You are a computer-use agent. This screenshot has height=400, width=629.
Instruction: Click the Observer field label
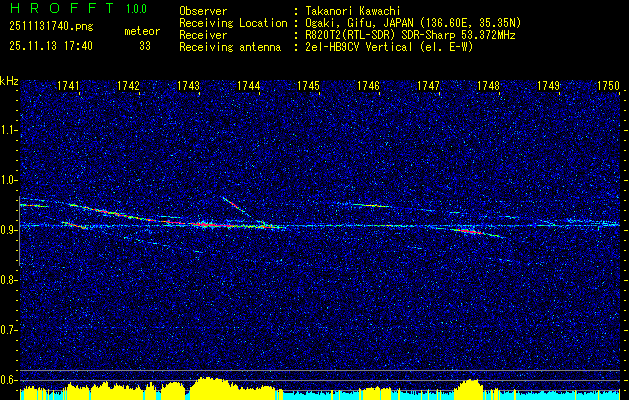(x=203, y=11)
